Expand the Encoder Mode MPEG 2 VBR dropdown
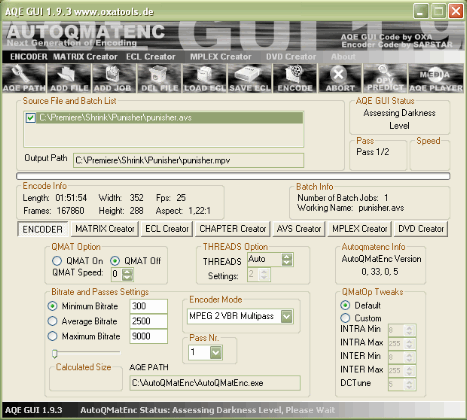 coord(287,316)
